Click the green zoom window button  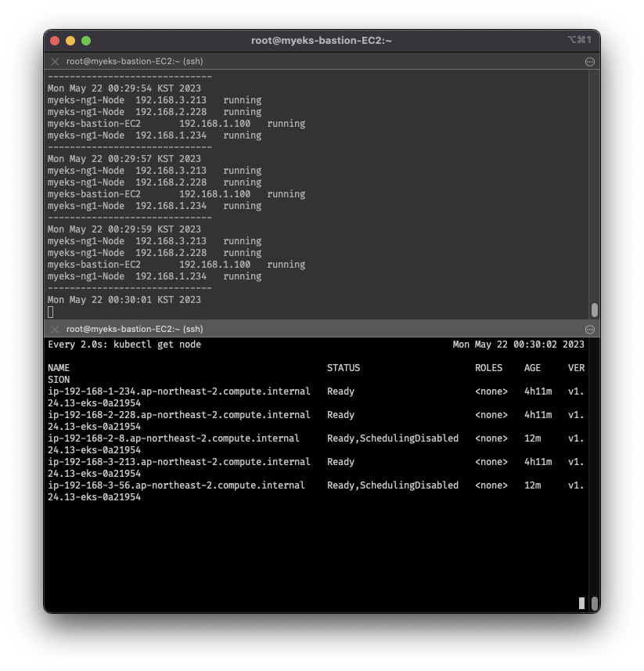(x=86, y=41)
